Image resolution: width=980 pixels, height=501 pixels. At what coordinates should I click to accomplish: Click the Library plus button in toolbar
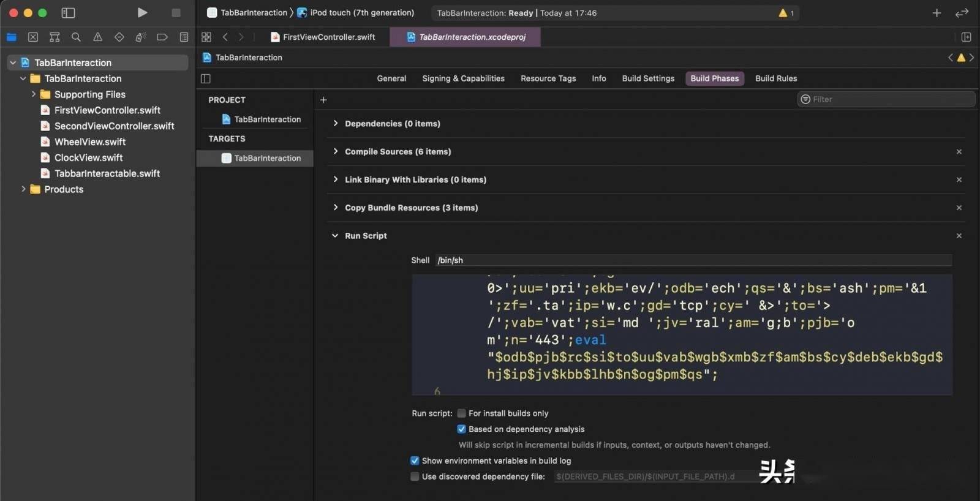(937, 13)
